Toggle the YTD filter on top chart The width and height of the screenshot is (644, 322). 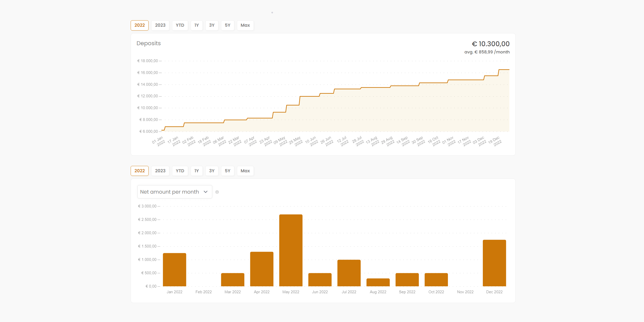pos(179,25)
